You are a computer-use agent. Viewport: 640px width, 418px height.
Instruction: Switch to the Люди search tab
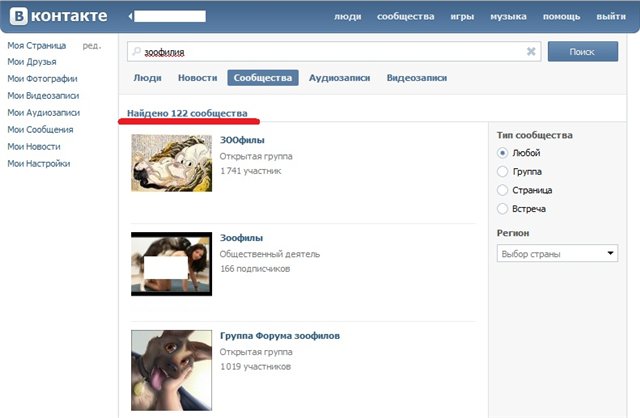coord(147,78)
